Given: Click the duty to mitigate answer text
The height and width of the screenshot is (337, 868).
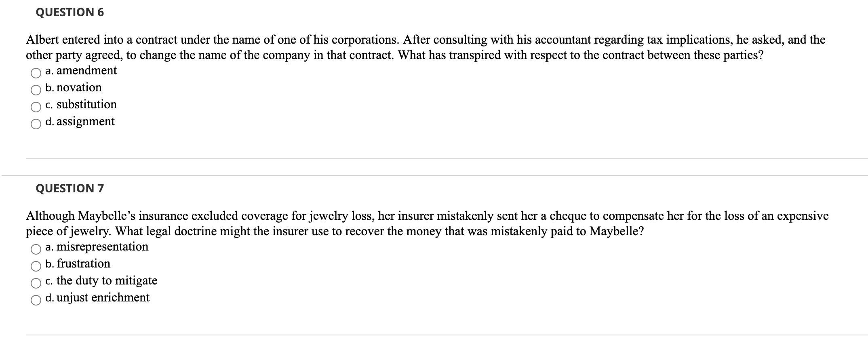Looking at the screenshot, I should click(x=101, y=280).
